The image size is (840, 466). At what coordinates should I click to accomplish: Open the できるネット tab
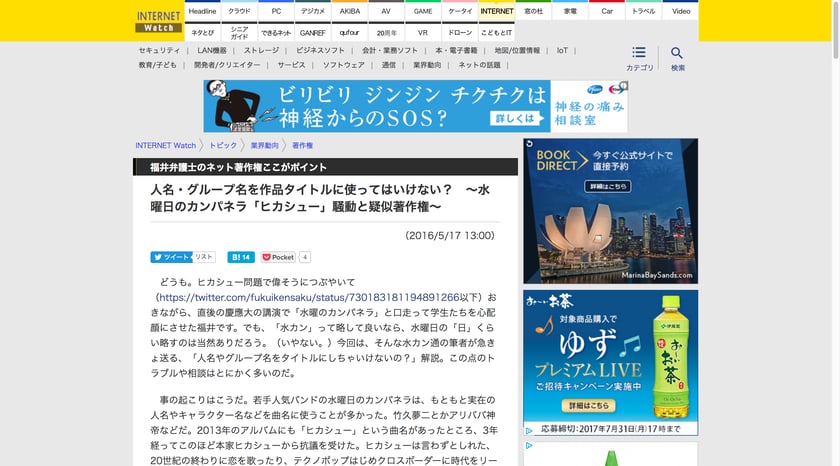[276, 33]
